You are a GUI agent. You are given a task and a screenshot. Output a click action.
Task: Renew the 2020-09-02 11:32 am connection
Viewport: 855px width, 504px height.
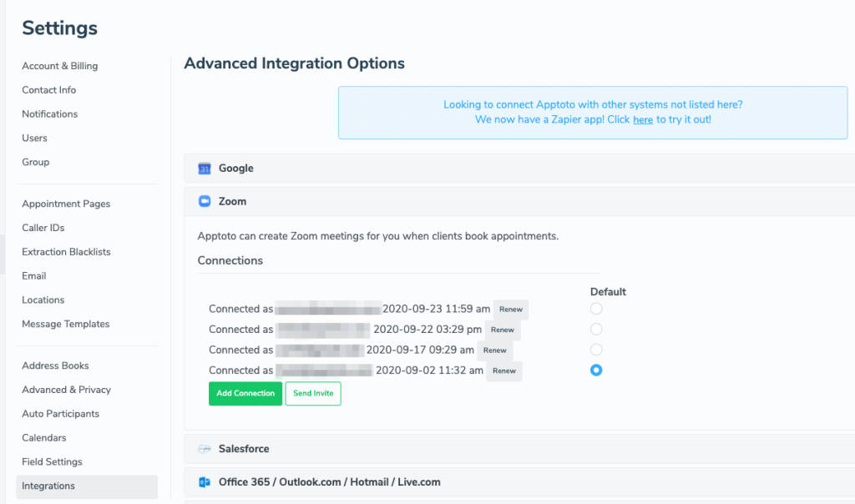[504, 370]
